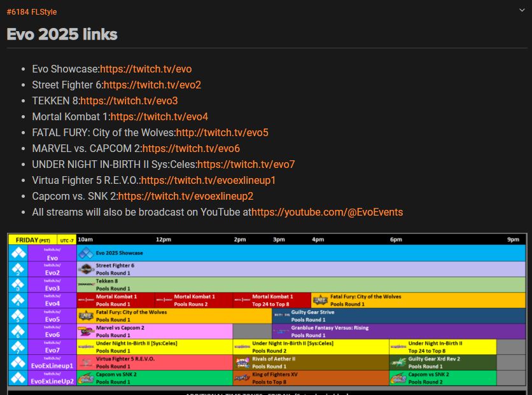Click the Evo logo numbered 5 in the Evo5 row
The width and height of the screenshot is (532, 395).
[18, 315]
